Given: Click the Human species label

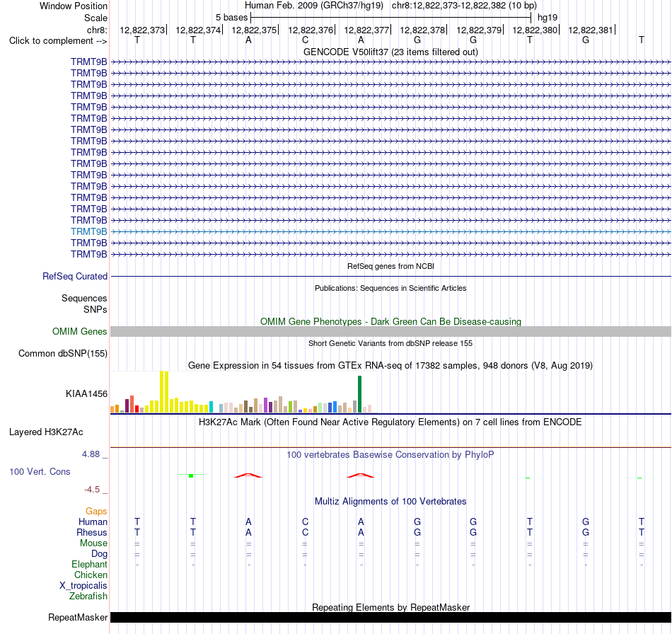Looking at the screenshot, I should click(x=93, y=521).
